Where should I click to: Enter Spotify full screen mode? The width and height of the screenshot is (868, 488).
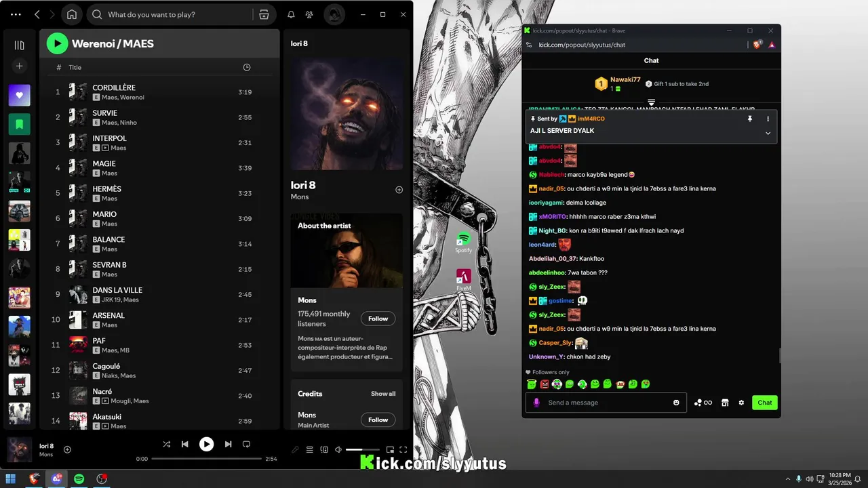coord(403,449)
